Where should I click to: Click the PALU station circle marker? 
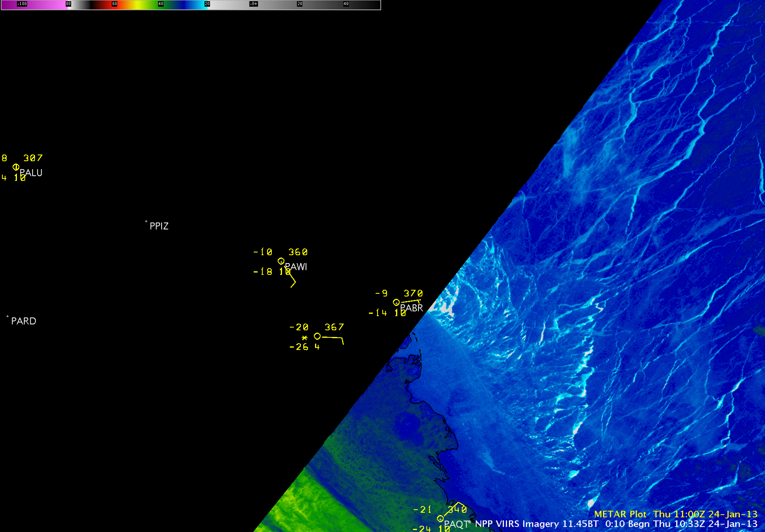pyautogui.click(x=16, y=167)
